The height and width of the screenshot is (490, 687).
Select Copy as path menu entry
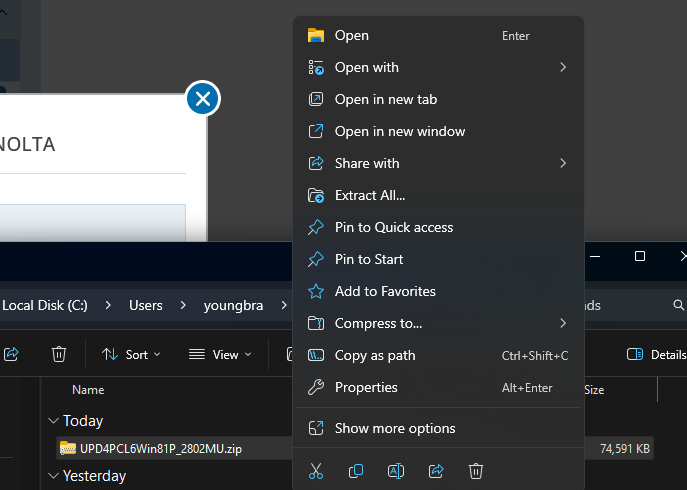point(375,355)
